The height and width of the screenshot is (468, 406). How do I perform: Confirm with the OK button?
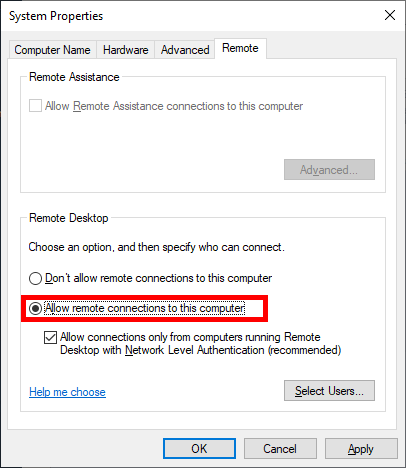click(199, 449)
